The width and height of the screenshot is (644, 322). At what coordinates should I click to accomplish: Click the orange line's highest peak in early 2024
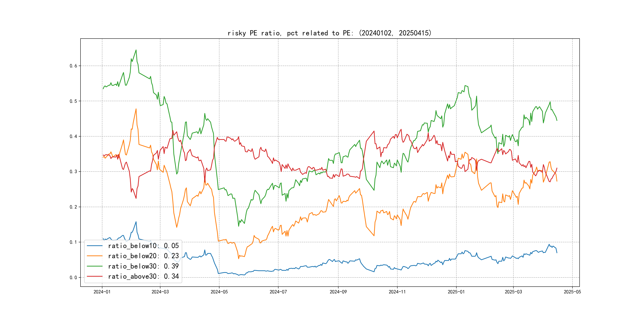[x=136, y=109]
